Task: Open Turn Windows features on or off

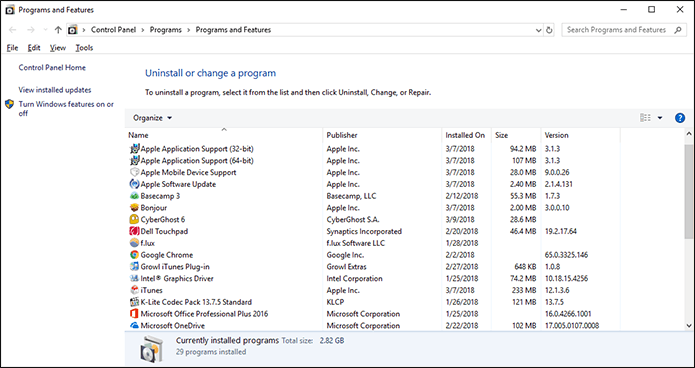Action: pyautogui.click(x=66, y=109)
